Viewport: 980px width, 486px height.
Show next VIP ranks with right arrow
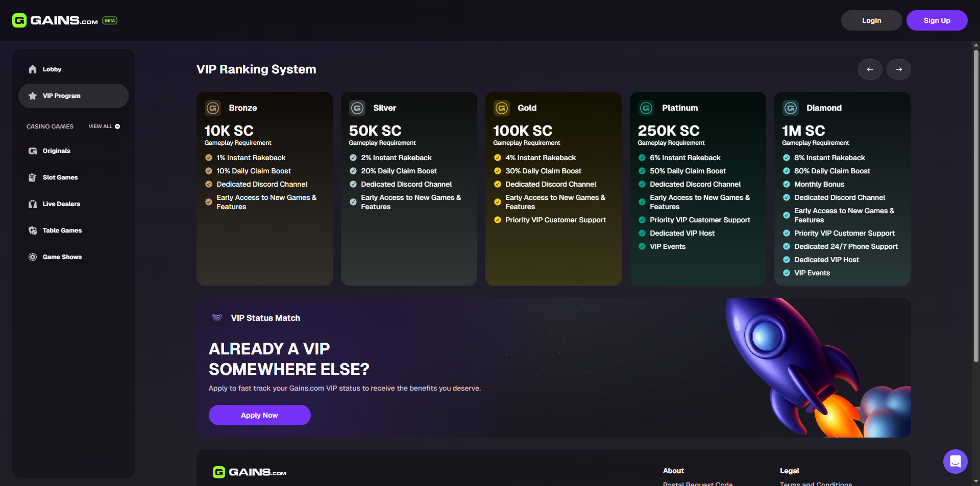(x=899, y=69)
